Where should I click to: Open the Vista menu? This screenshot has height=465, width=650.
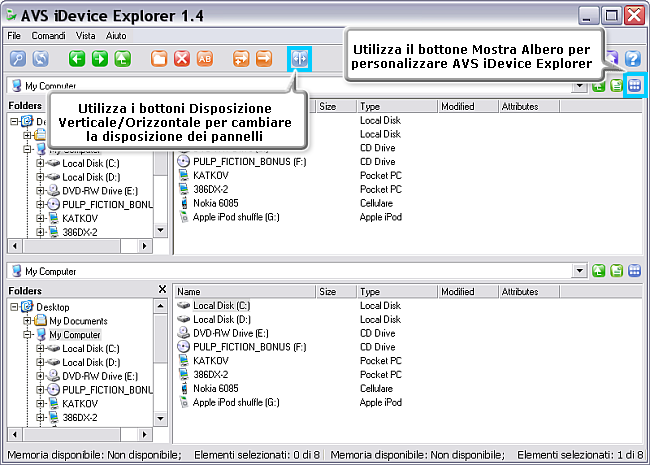tap(85, 36)
